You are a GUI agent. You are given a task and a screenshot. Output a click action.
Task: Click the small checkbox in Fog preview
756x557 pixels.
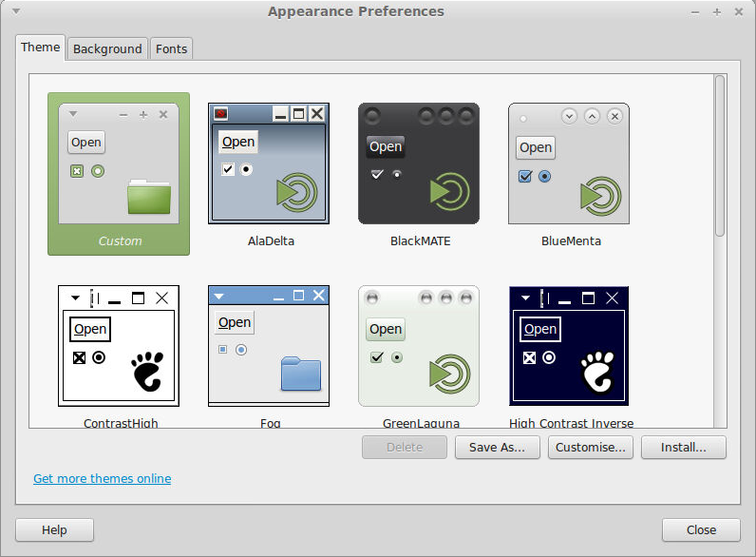[x=222, y=349]
